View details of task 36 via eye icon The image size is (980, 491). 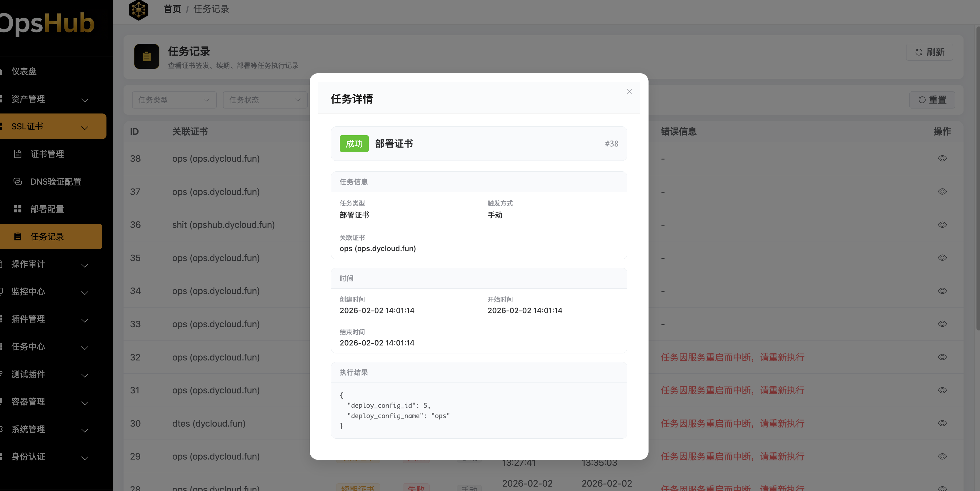(x=942, y=224)
